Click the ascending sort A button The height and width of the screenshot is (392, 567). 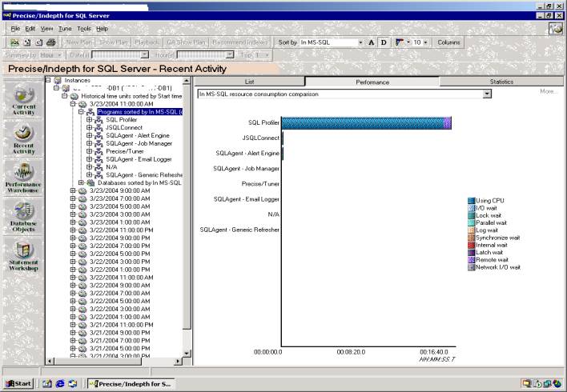371,42
